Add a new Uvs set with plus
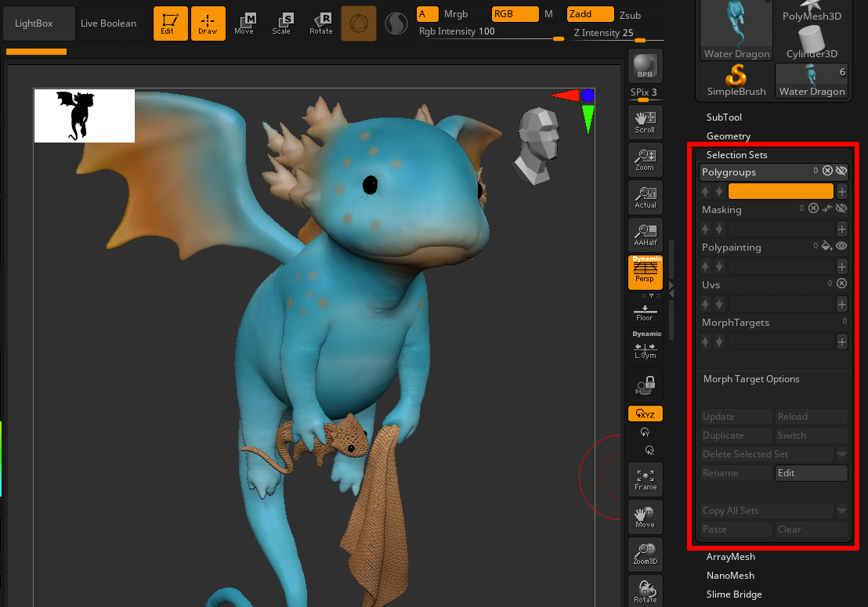Image resolution: width=868 pixels, height=607 pixels. (x=841, y=305)
